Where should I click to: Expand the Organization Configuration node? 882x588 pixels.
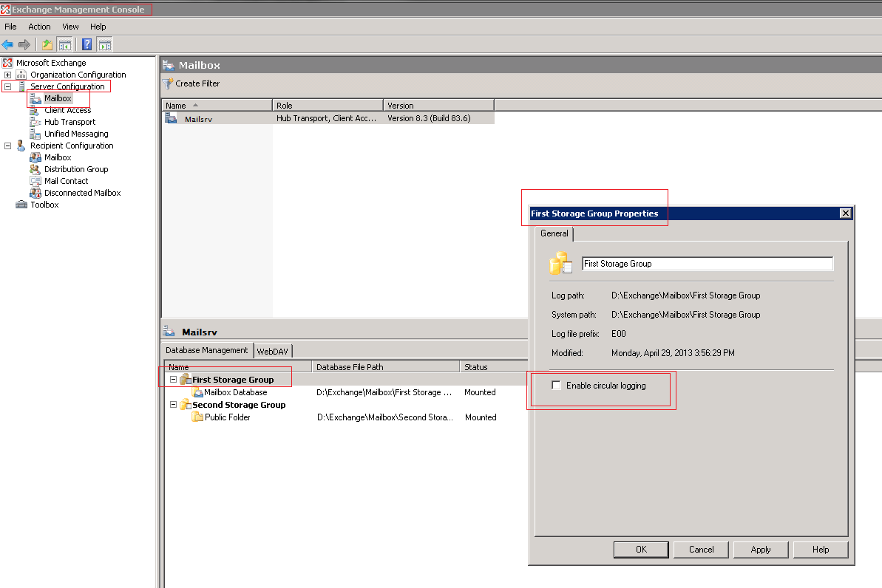8,75
